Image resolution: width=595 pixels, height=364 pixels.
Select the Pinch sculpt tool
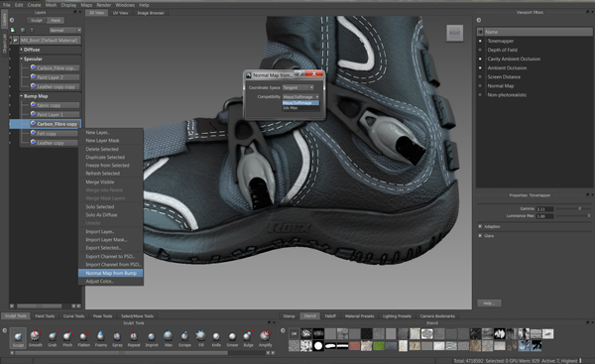pos(67,337)
